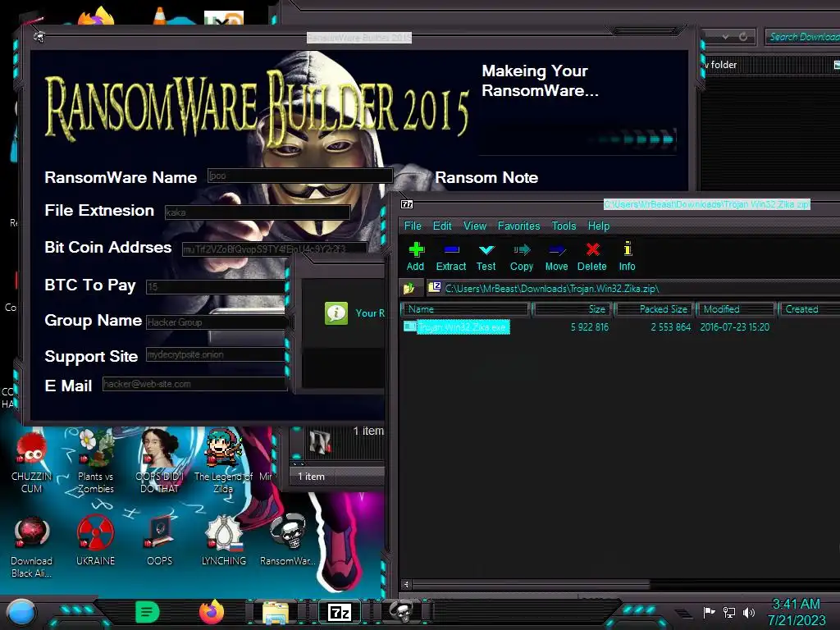Click the green Add button in 7-Zip
This screenshot has width=840, height=630.
click(x=416, y=257)
